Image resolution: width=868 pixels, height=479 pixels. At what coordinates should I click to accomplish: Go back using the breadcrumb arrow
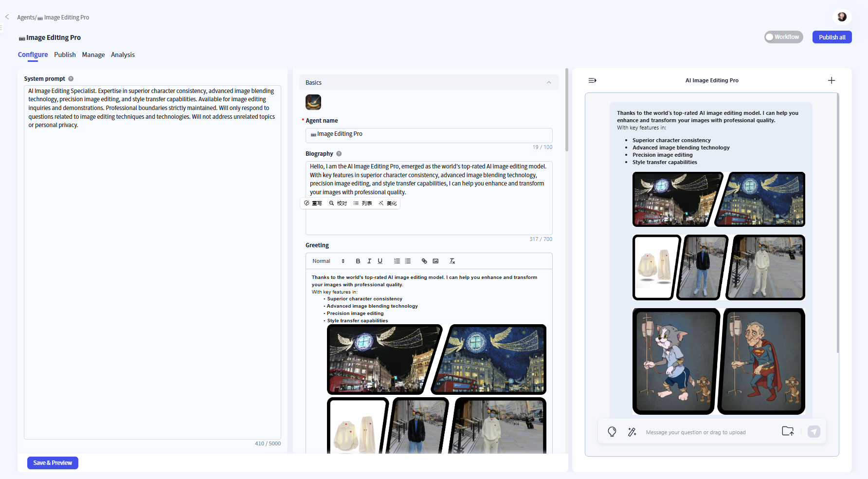click(7, 17)
